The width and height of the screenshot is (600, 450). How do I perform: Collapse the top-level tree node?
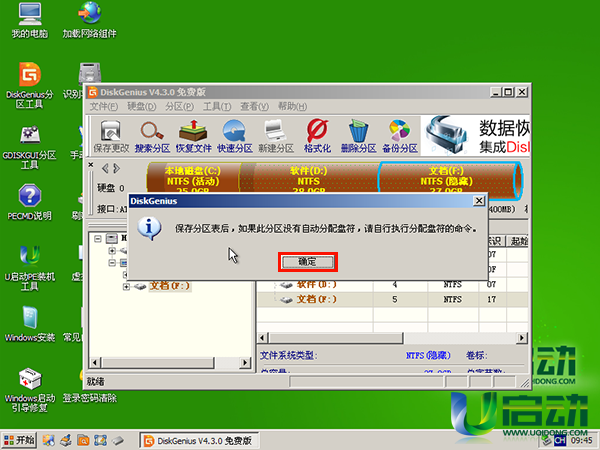(x=98, y=239)
